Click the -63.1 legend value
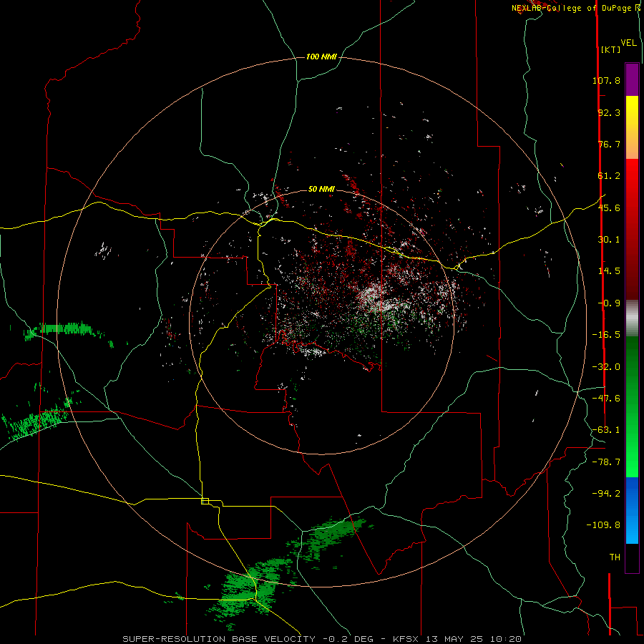The height and width of the screenshot is (644, 644). point(606,430)
